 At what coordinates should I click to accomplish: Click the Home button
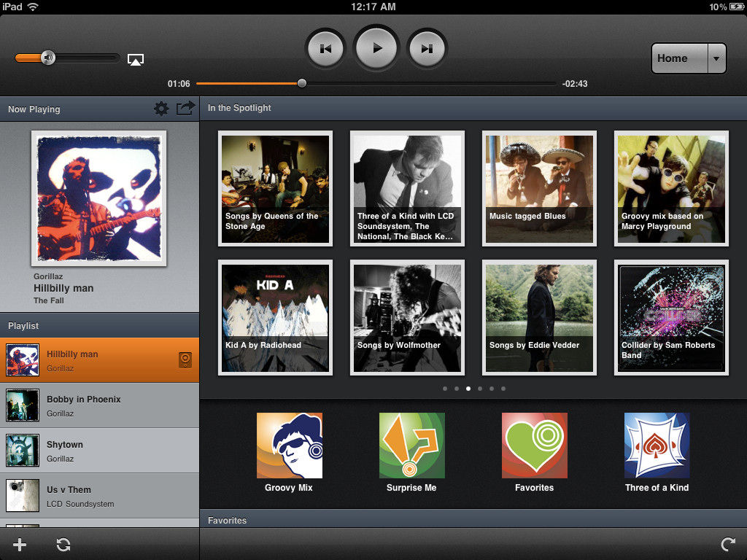point(680,58)
